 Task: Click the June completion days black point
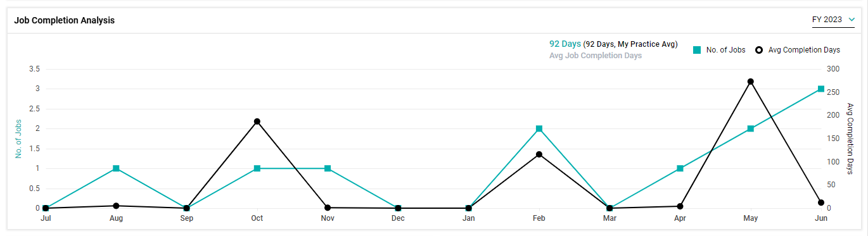[x=821, y=202]
